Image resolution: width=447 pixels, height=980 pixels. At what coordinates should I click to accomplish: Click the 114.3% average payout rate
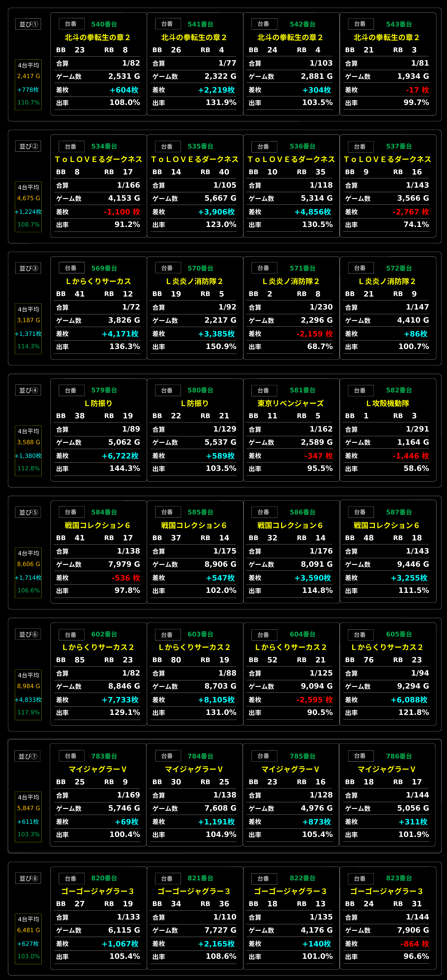pos(29,346)
